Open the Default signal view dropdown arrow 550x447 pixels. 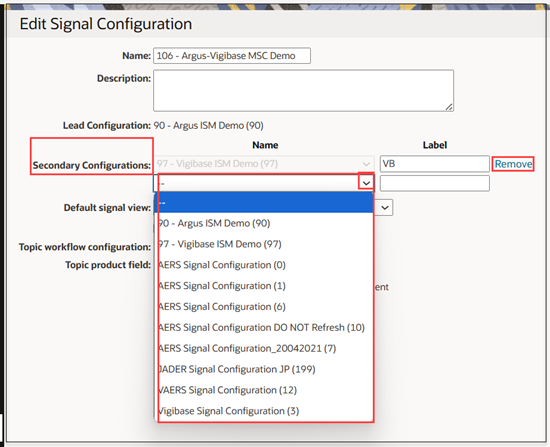[385, 208]
